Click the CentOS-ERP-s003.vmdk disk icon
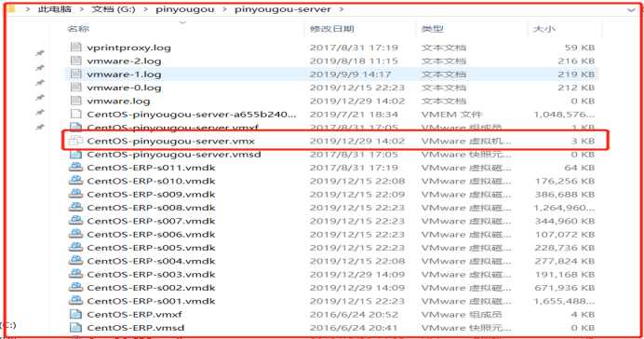Image resolution: width=644 pixels, height=339 pixels. [x=76, y=274]
